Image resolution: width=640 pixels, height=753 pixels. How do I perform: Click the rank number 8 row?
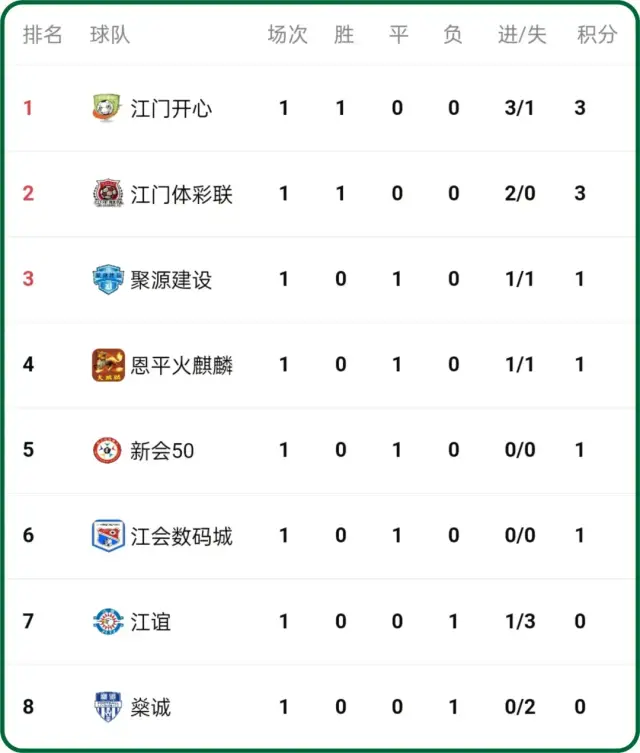[x=320, y=707]
